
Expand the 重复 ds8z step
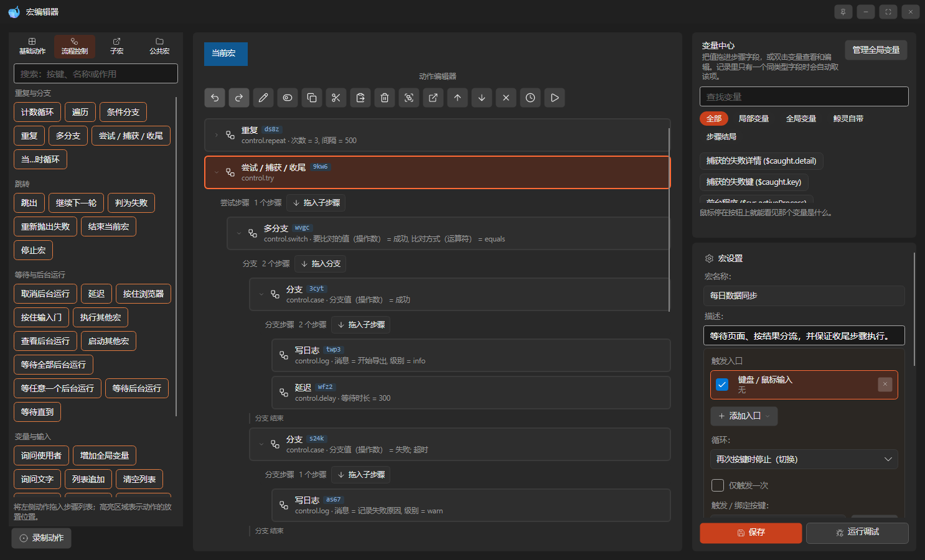(x=217, y=135)
